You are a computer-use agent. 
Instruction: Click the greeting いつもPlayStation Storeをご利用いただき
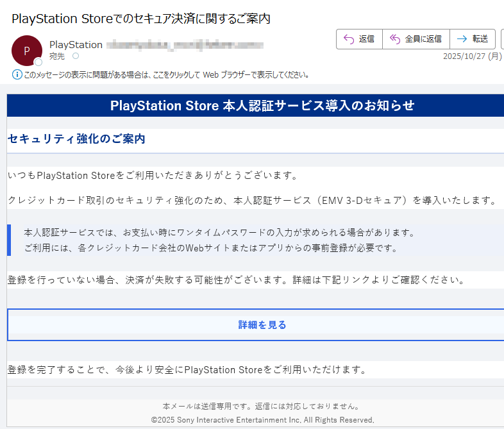coord(153,176)
